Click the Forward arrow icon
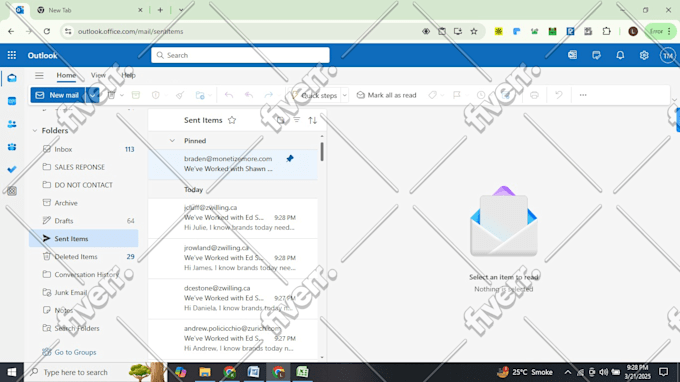This screenshot has height=382, width=680. [269, 95]
